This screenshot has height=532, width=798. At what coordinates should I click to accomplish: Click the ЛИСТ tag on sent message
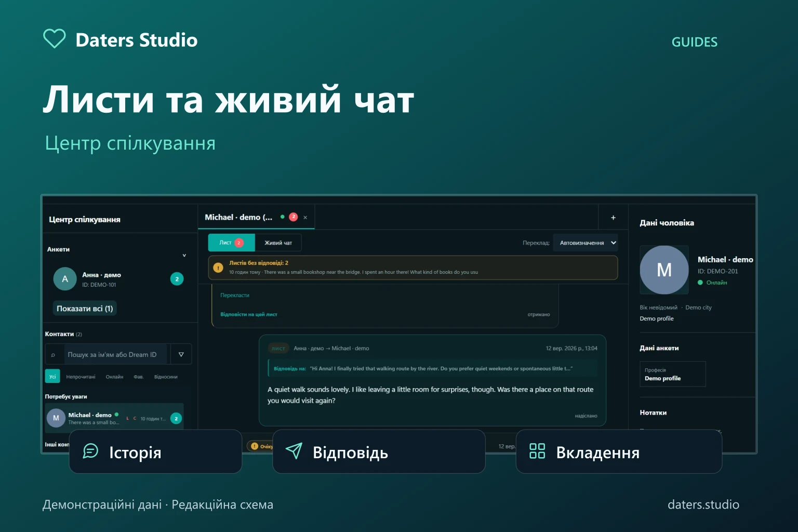[x=278, y=349]
